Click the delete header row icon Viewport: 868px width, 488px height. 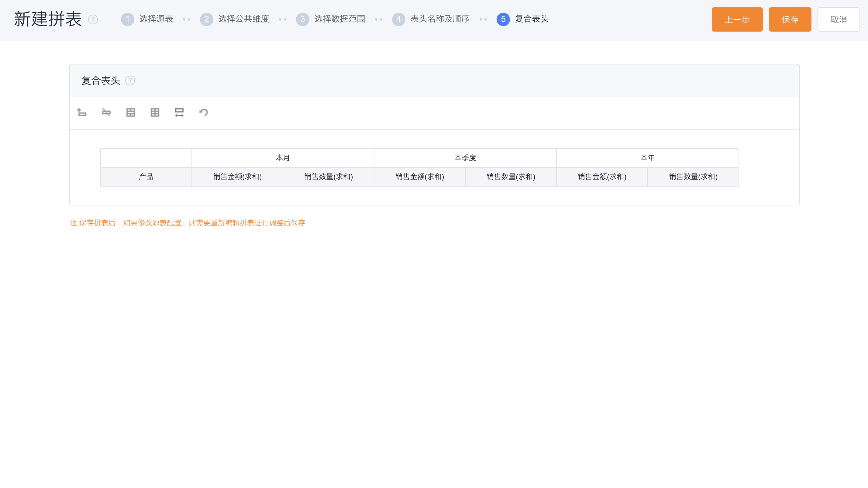coord(106,112)
